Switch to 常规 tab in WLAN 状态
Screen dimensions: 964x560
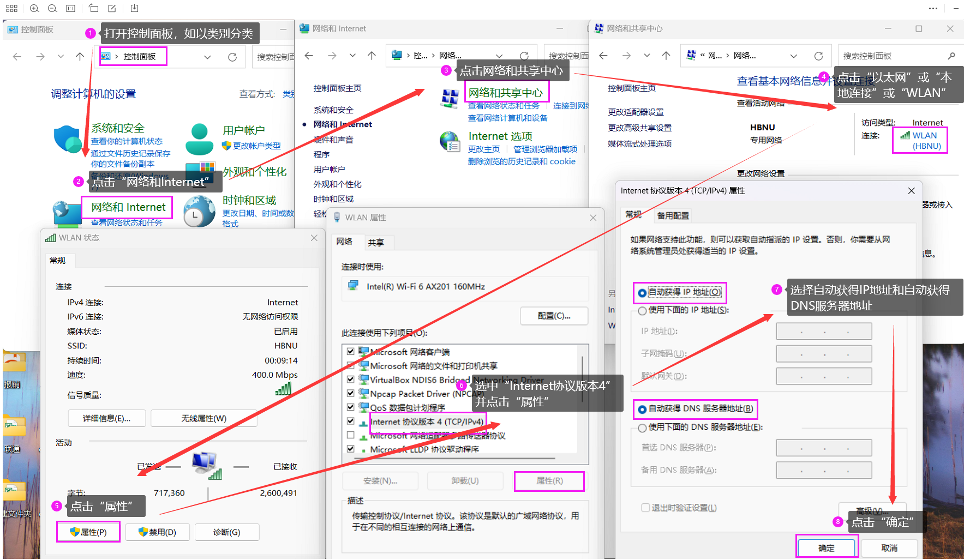click(x=58, y=261)
